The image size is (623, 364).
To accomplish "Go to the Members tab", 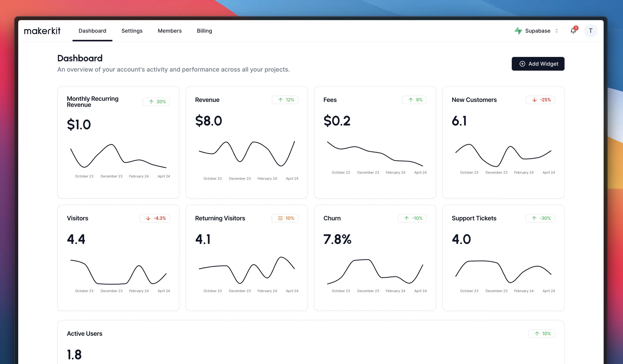I will click(x=170, y=31).
